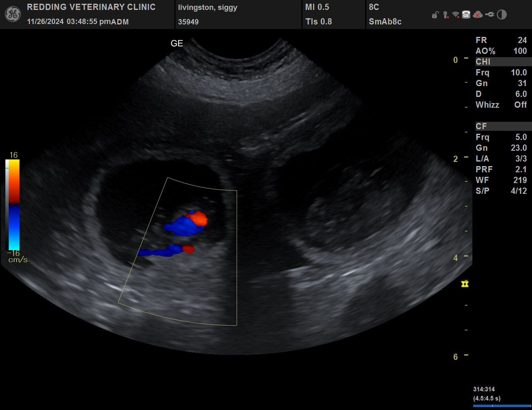Click the depth scale 2 marker

coord(455,159)
